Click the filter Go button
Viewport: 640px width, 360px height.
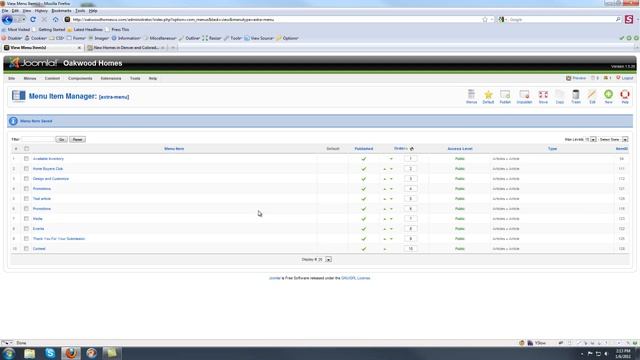[x=62, y=140]
